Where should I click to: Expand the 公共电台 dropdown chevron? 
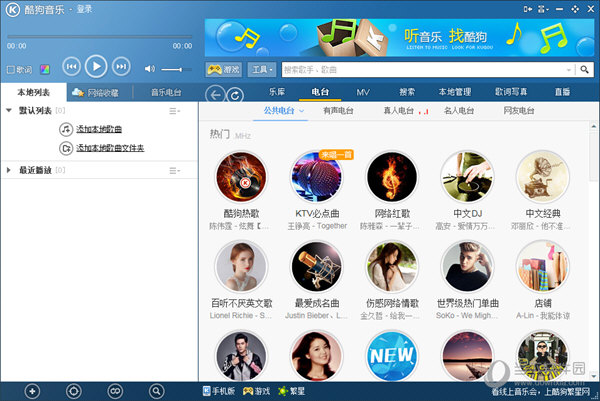(x=302, y=111)
